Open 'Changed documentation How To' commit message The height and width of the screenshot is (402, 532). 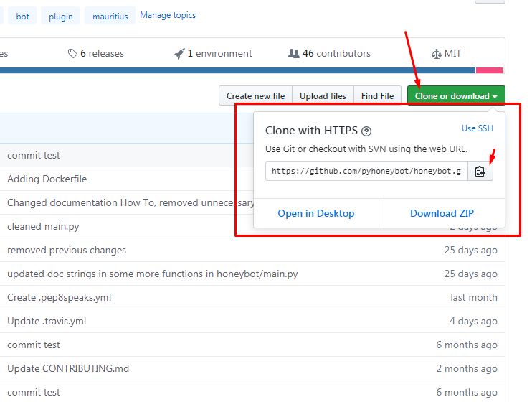click(130, 202)
